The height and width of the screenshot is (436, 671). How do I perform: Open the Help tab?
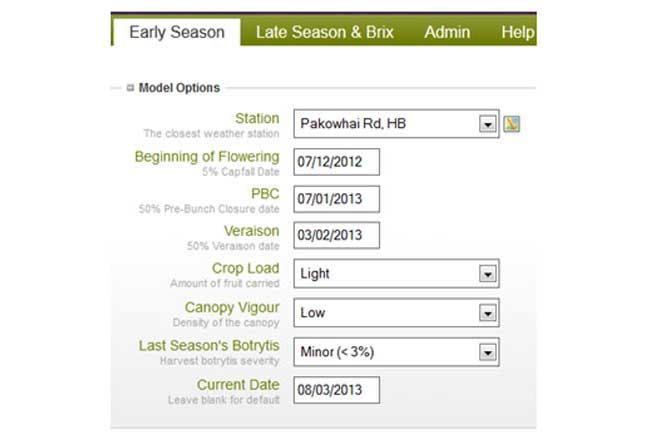coord(517,32)
